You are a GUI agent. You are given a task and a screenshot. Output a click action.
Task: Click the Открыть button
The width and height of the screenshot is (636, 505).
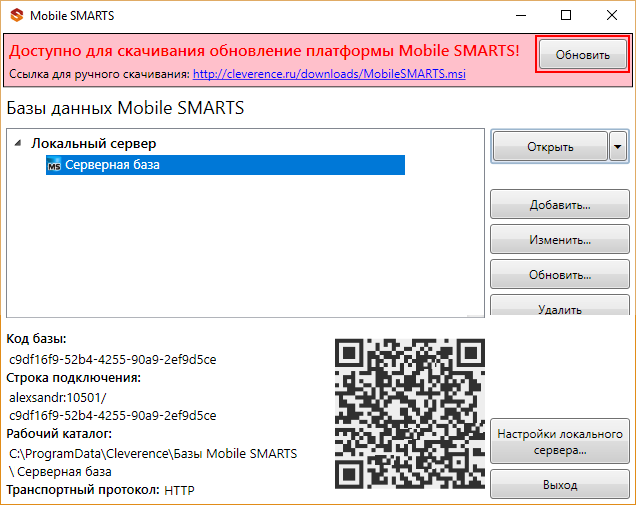(550, 146)
